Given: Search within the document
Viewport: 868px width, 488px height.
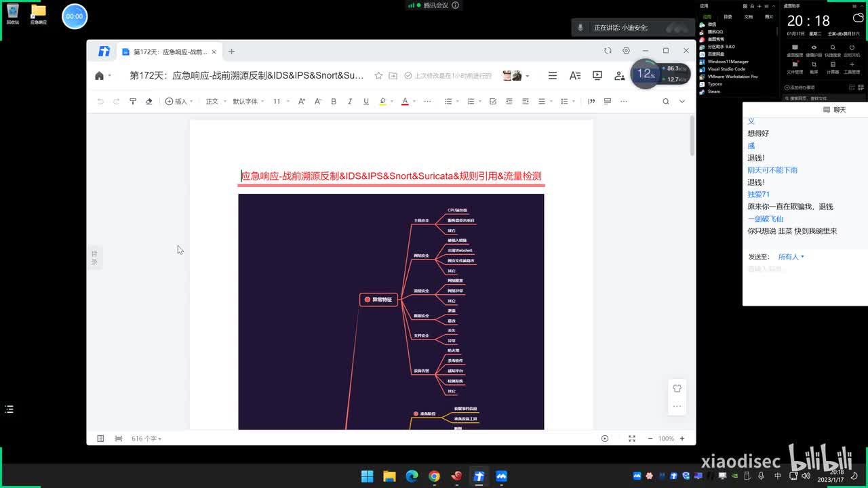Looking at the screenshot, I should click(x=666, y=102).
